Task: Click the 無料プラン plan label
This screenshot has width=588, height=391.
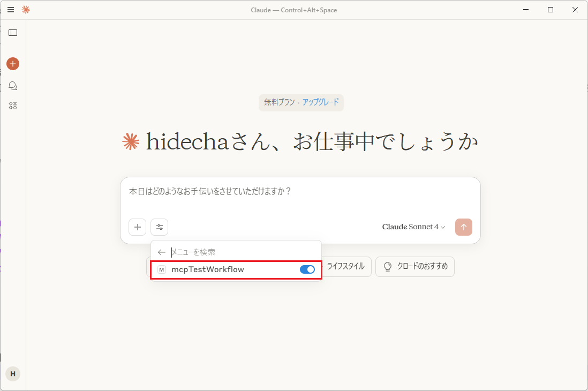Action: 280,102
